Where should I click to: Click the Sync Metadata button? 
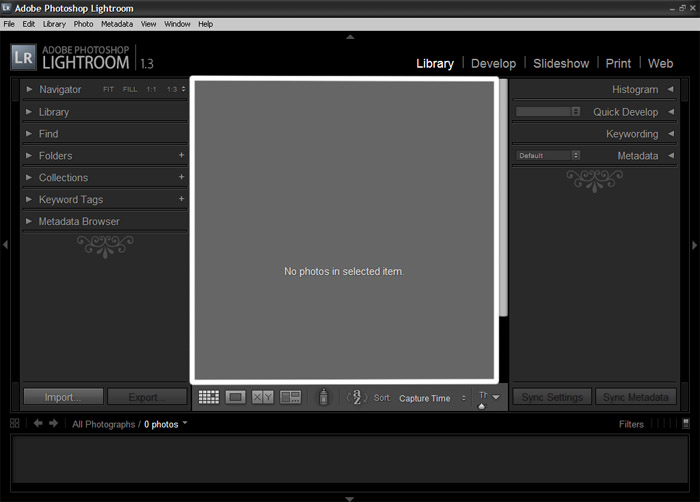click(x=636, y=397)
